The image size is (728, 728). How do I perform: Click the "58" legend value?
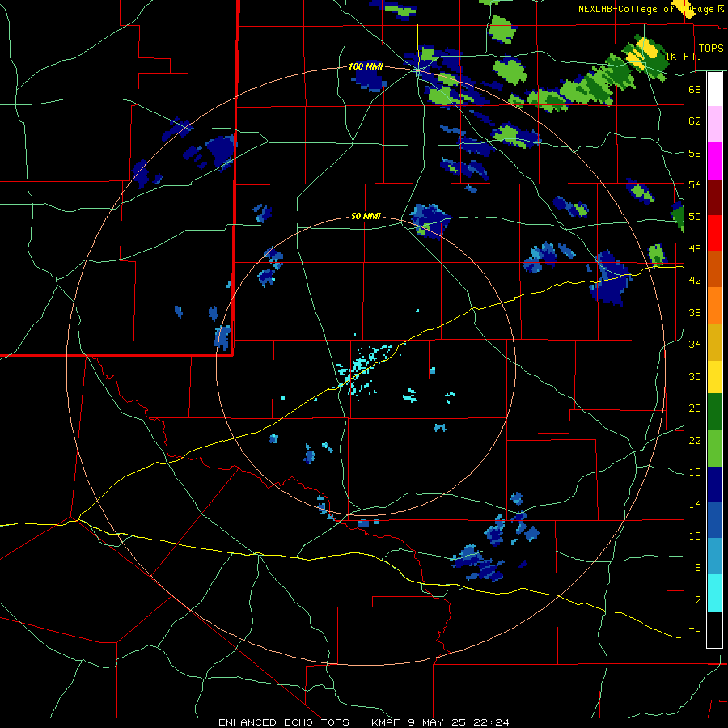click(695, 153)
